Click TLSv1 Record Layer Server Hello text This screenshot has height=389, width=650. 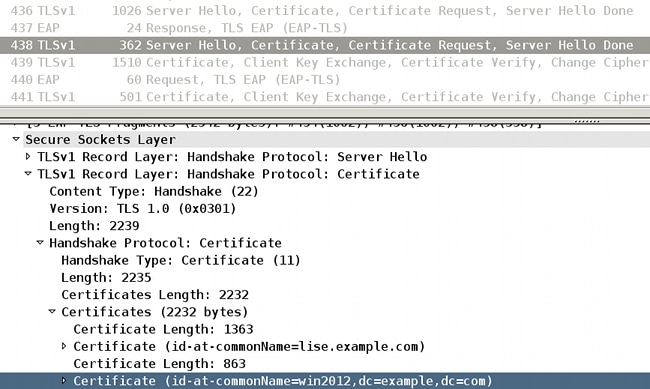(x=232, y=156)
